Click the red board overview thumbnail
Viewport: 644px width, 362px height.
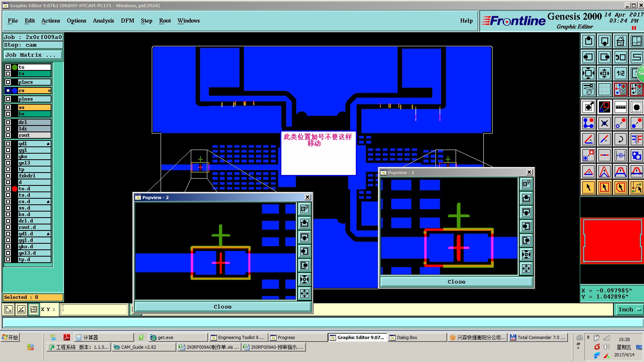(x=612, y=241)
